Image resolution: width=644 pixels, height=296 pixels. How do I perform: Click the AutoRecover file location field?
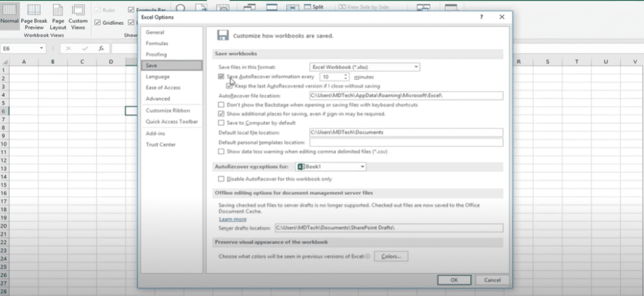click(x=406, y=96)
